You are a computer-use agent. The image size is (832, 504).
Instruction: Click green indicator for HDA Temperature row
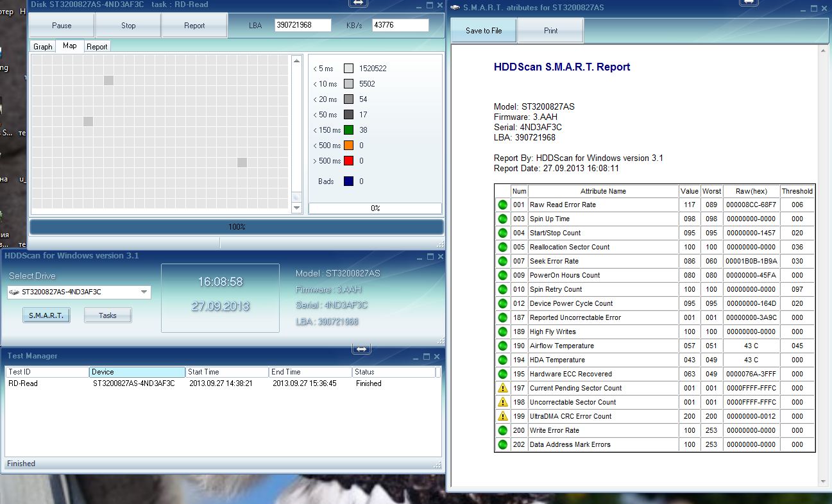[x=503, y=360]
